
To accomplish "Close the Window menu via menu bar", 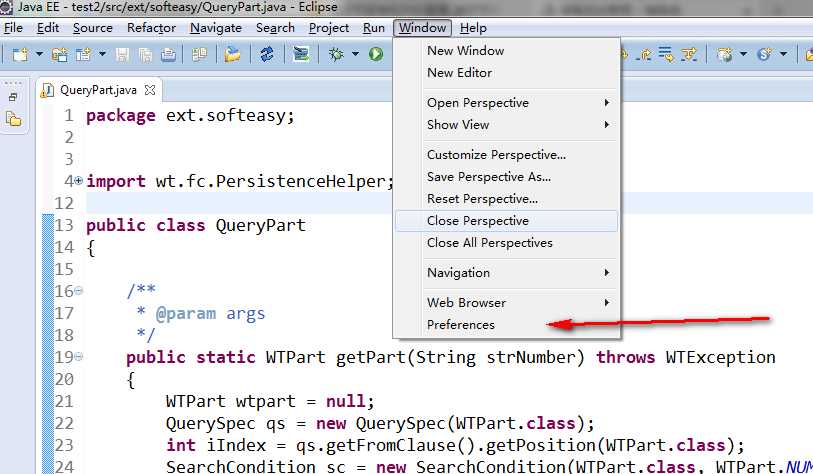I will coord(423,28).
